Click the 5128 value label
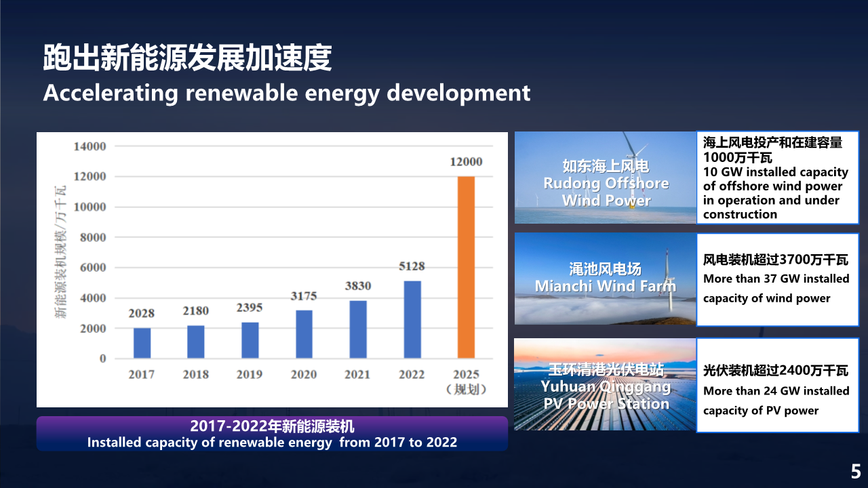Image resolution: width=868 pixels, height=488 pixels. click(412, 266)
